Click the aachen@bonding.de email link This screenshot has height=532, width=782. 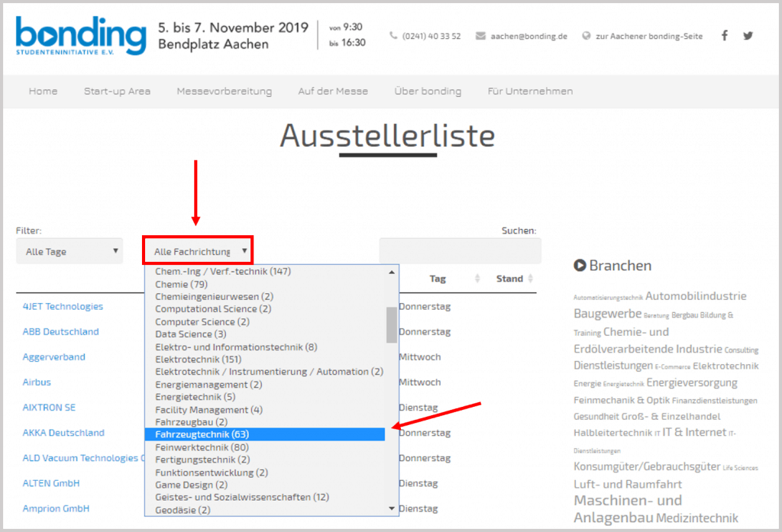pos(528,36)
